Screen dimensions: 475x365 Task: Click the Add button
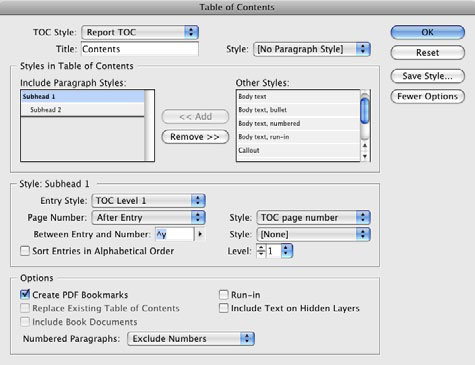195,117
